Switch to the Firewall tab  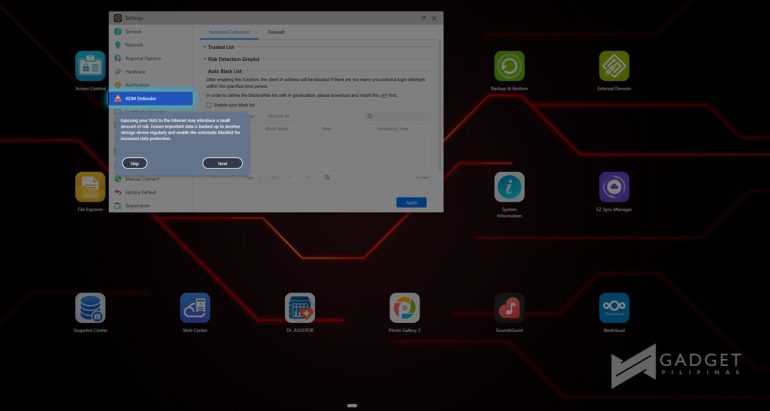tap(275, 32)
